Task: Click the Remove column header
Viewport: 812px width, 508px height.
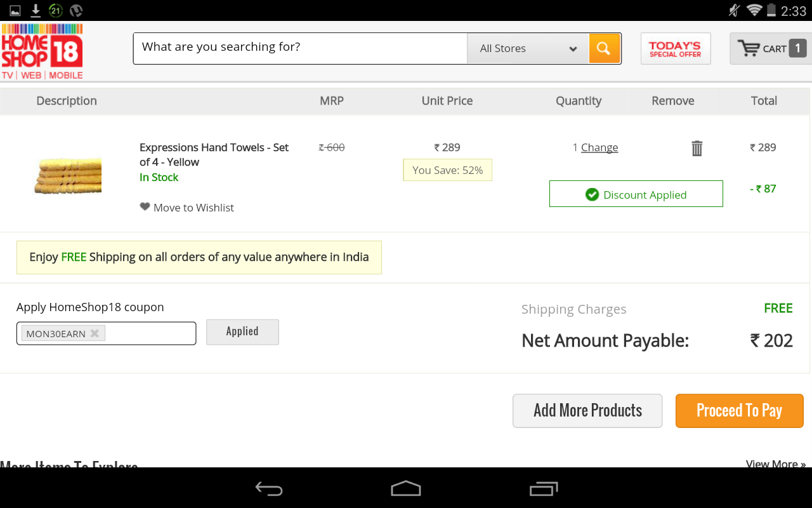Action: 673,100
